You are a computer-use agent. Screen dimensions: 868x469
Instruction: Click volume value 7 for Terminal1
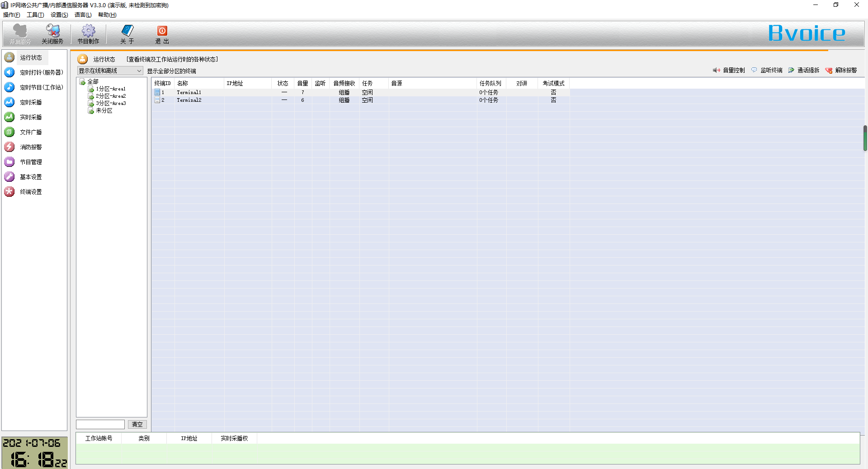[303, 92]
